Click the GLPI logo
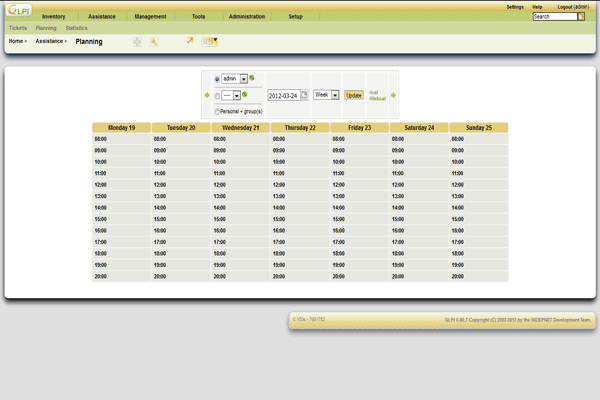600x400 pixels. click(17, 12)
